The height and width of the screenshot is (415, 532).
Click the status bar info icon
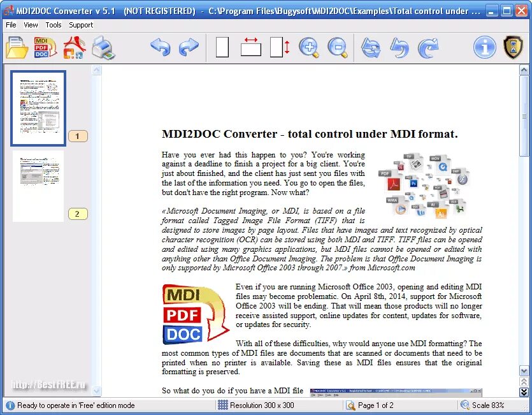pos(10,405)
